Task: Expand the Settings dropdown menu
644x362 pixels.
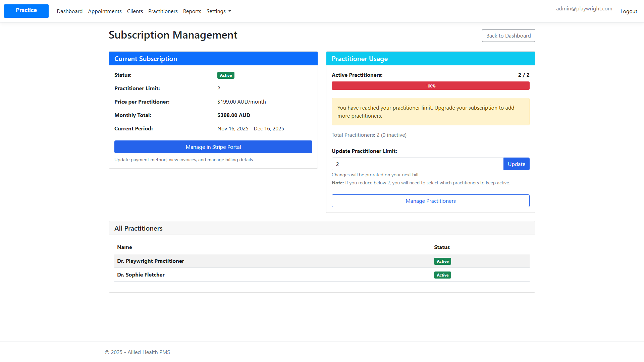Action: coord(219,11)
